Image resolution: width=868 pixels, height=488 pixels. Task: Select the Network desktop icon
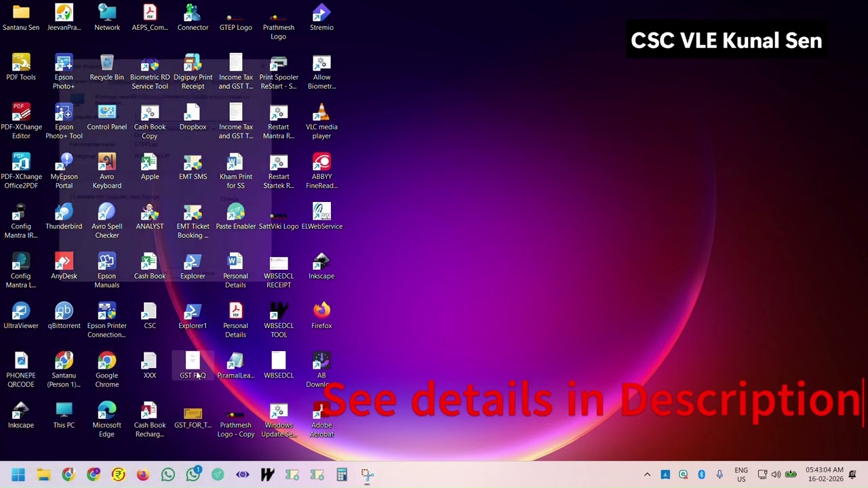point(107,18)
